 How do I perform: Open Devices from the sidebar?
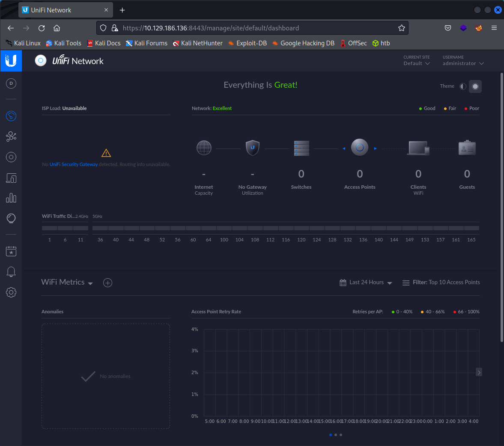click(x=11, y=157)
